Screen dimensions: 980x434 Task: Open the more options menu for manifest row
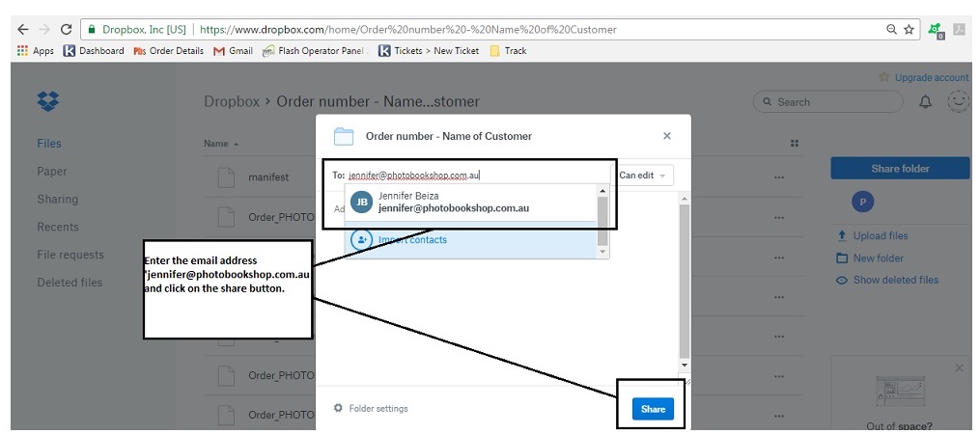tap(779, 178)
